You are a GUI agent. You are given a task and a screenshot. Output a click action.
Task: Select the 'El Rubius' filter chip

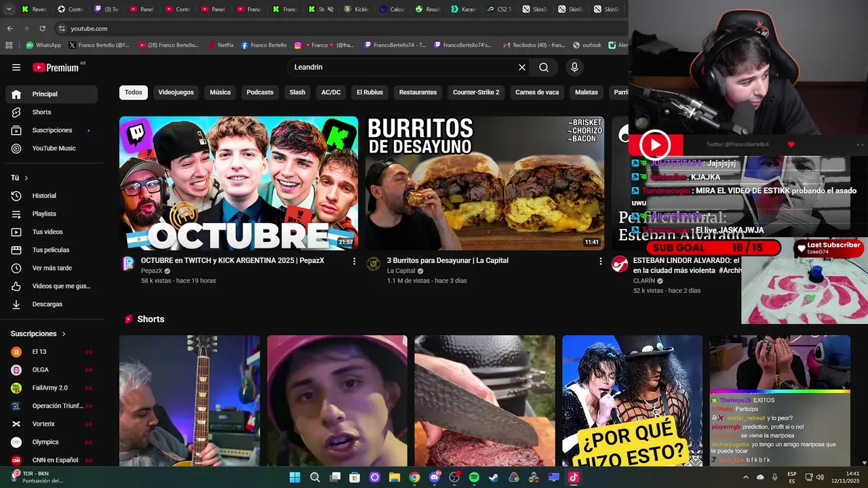370,92
